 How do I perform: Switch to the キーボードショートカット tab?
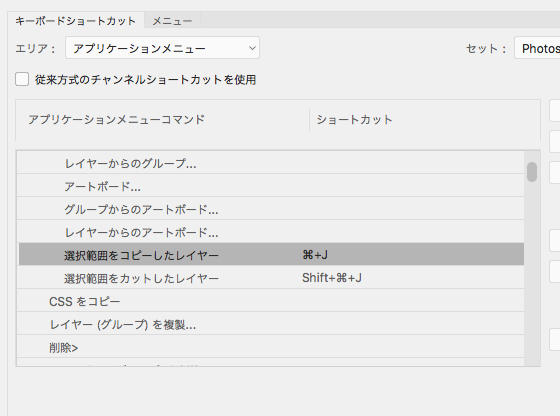click(x=76, y=21)
